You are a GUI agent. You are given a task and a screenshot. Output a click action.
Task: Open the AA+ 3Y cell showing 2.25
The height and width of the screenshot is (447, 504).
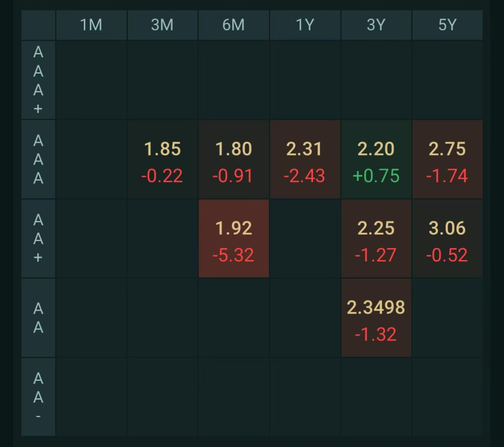pyautogui.click(x=376, y=238)
